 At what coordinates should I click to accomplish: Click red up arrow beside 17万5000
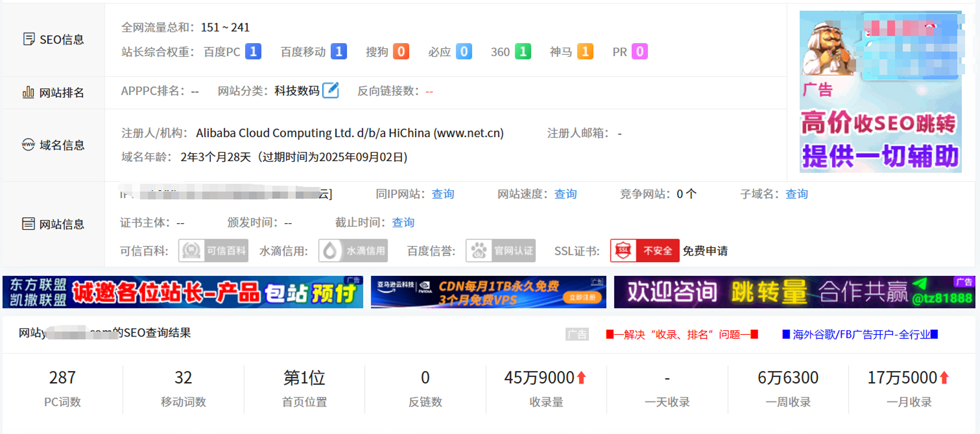coord(944,378)
